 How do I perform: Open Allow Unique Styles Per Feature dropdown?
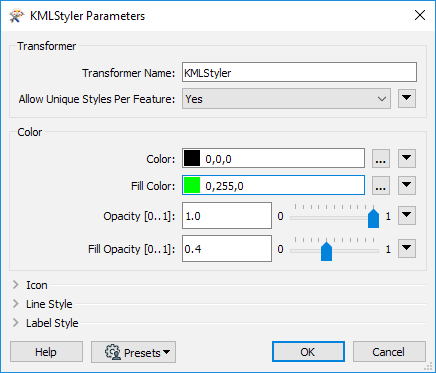[286, 99]
